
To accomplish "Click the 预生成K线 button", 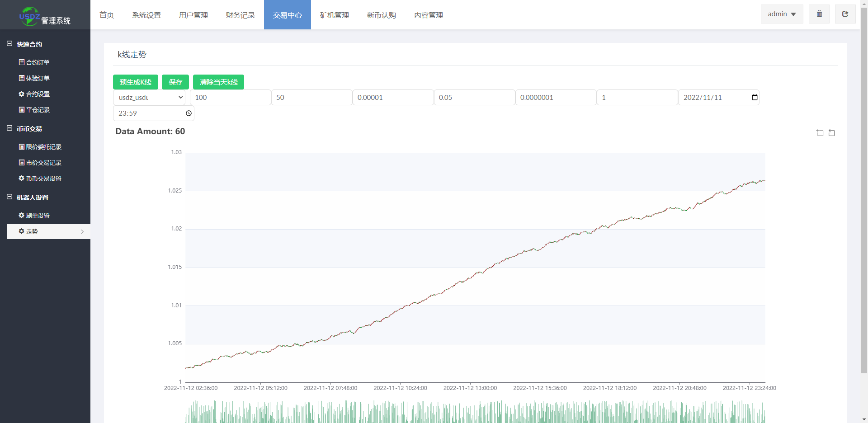I will pos(135,82).
